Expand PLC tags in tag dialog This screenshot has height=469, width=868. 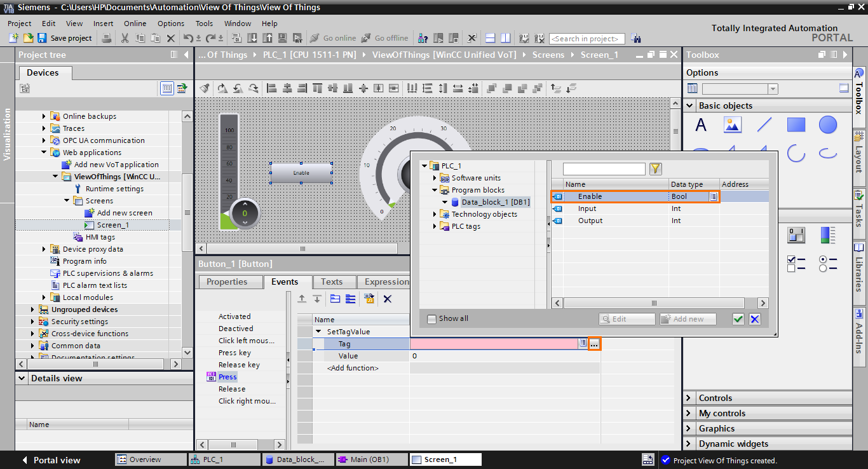coord(434,226)
